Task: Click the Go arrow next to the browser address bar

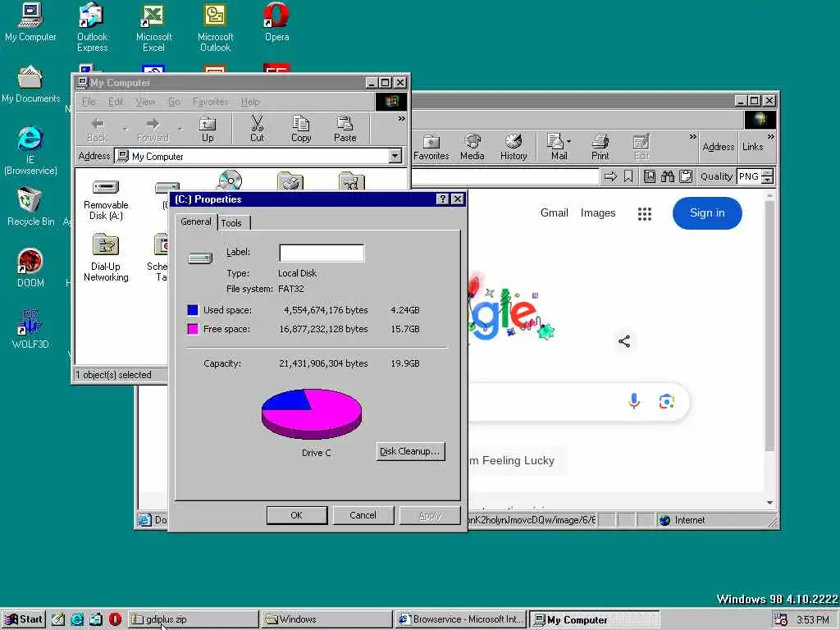Action: click(610, 176)
